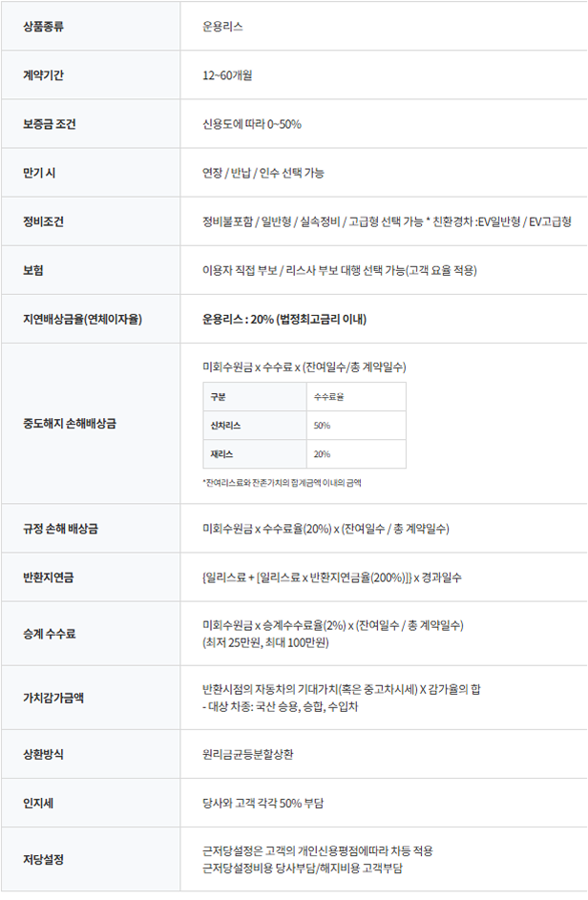
Task: Click the 승계 수수료 row header
Action: (x=51, y=634)
